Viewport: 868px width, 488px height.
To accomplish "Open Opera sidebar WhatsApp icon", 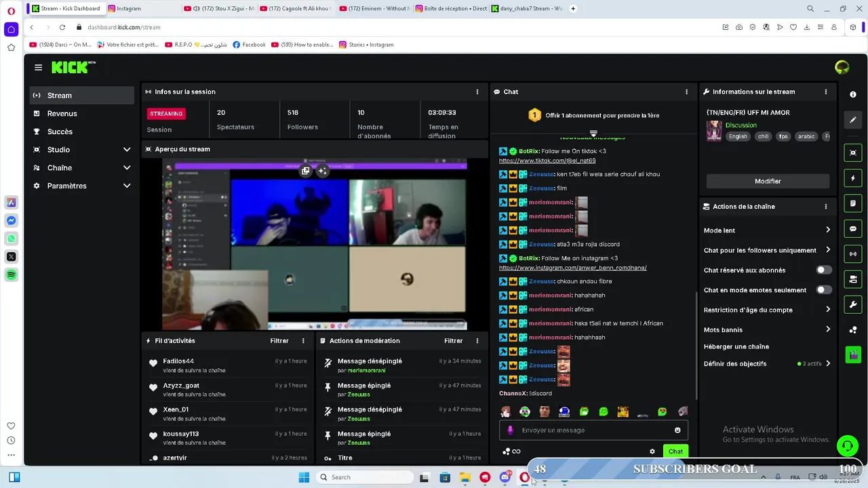I will 11,239.
